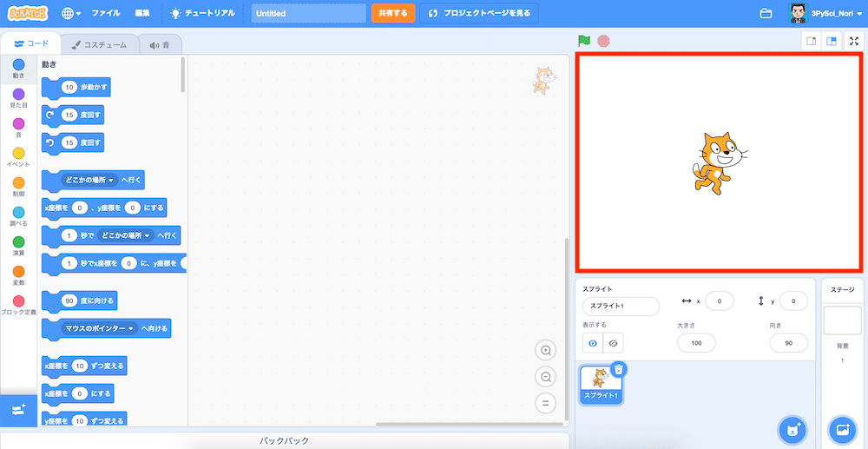The width and height of the screenshot is (868, 449).
Task: Click the counterclockwise 15度回す block
Action: point(73,142)
